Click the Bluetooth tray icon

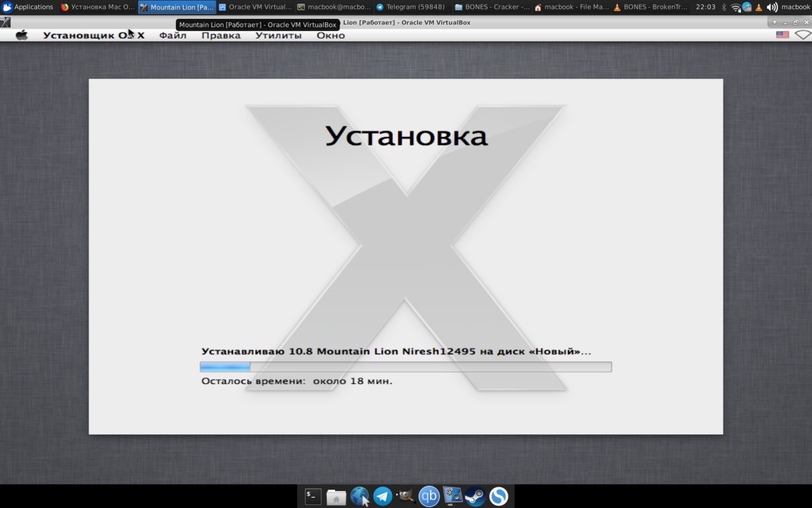724,7
